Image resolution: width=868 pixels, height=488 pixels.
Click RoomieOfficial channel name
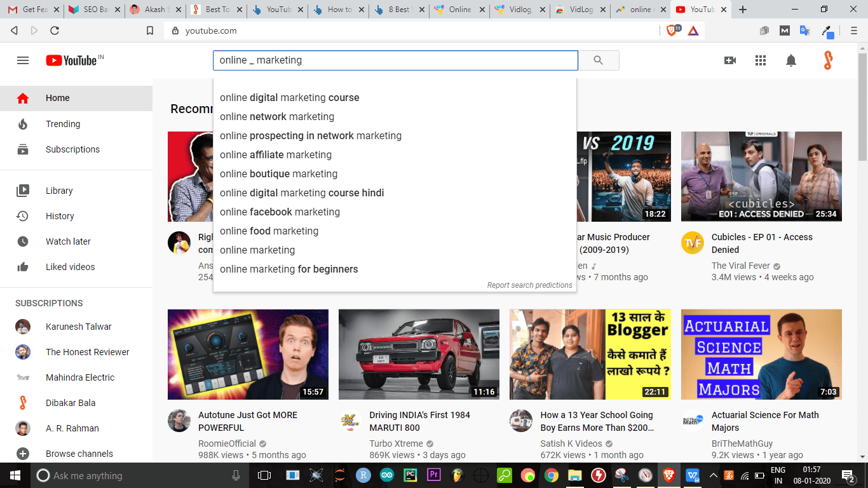(227, 444)
